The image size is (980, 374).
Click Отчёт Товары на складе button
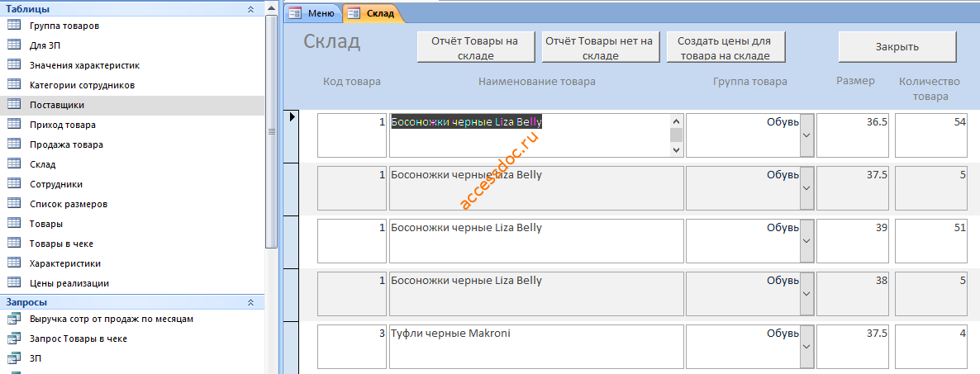[475, 47]
